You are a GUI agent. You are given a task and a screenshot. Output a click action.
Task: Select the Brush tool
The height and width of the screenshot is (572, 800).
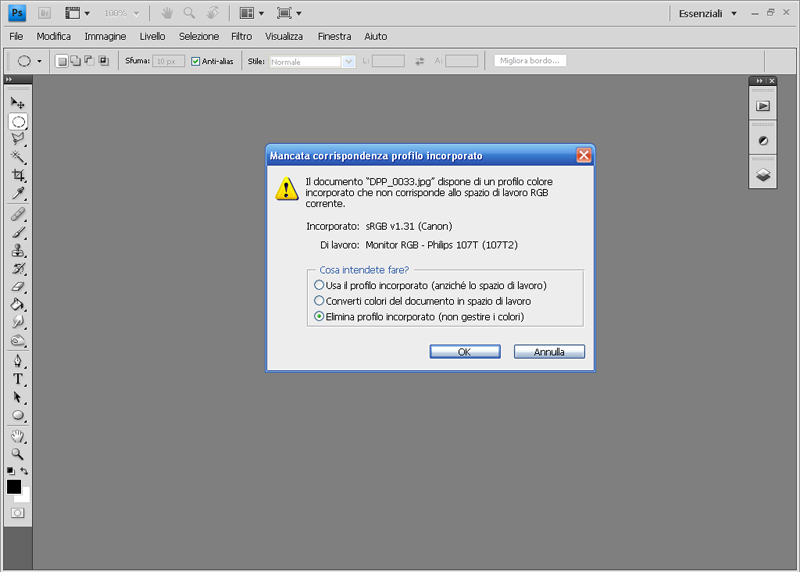[x=18, y=233]
